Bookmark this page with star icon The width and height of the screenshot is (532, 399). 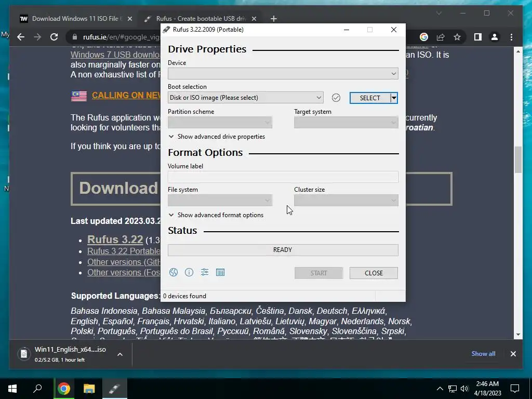pyautogui.click(x=457, y=37)
